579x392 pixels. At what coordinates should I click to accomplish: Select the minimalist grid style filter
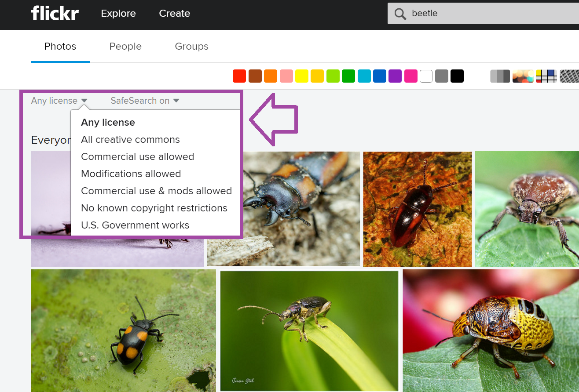point(546,76)
